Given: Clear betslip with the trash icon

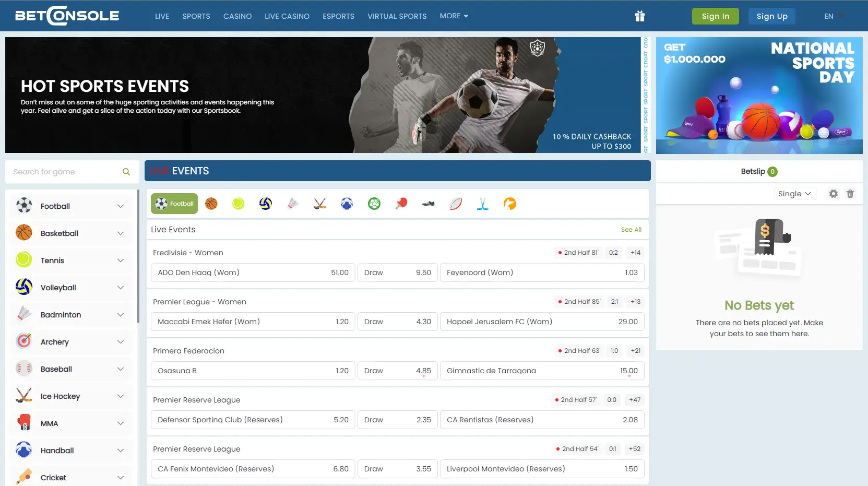Looking at the screenshot, I should [850, 194].
